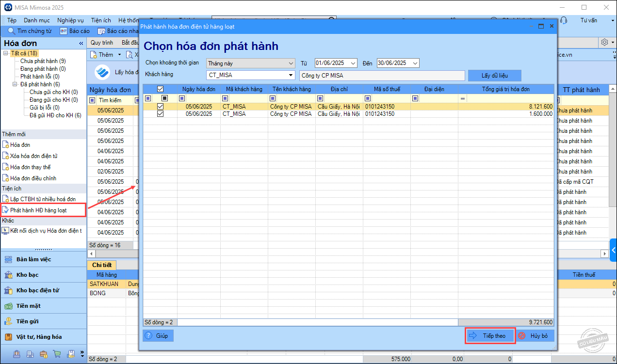This screenshot has width=617, height=364.
Task: Select Đã gửi HĐ cho KH (6)
Action: [x=55, y=115]
